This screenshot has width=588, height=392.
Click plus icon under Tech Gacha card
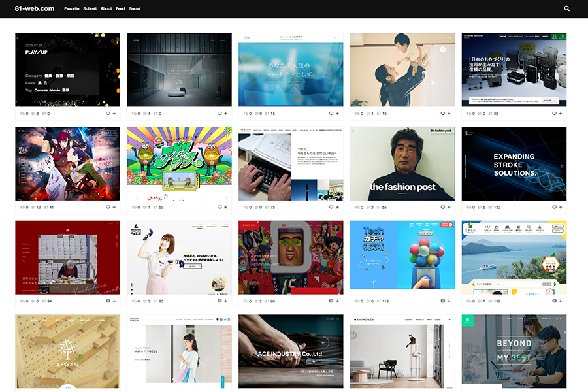(449, 301)
